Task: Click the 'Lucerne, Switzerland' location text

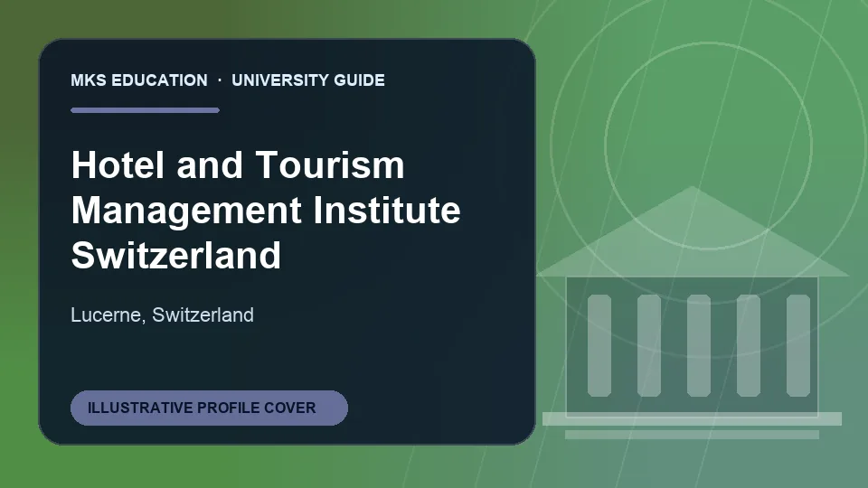Action: click(162, 314)
